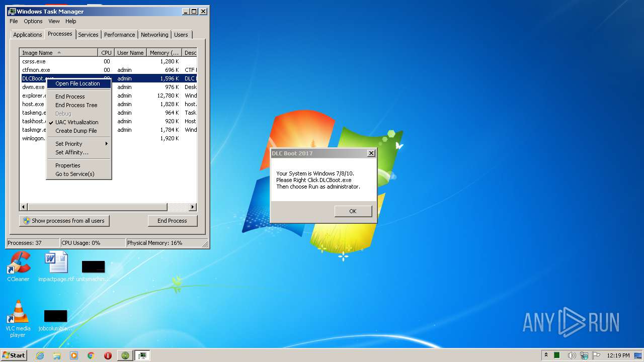Open Google Chrome from the taskbar
Viewport: 644px width, 362px height.
pos(91,355)
